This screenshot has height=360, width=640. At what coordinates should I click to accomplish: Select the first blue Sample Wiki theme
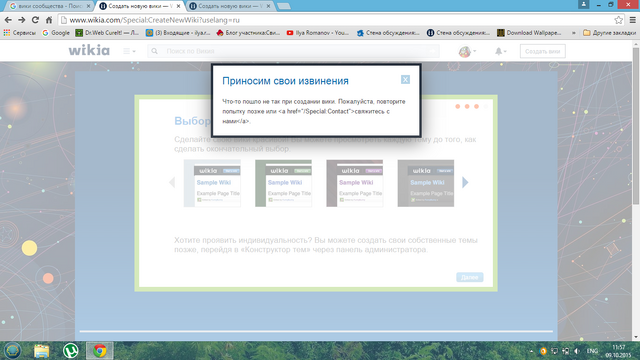point(212,183)
